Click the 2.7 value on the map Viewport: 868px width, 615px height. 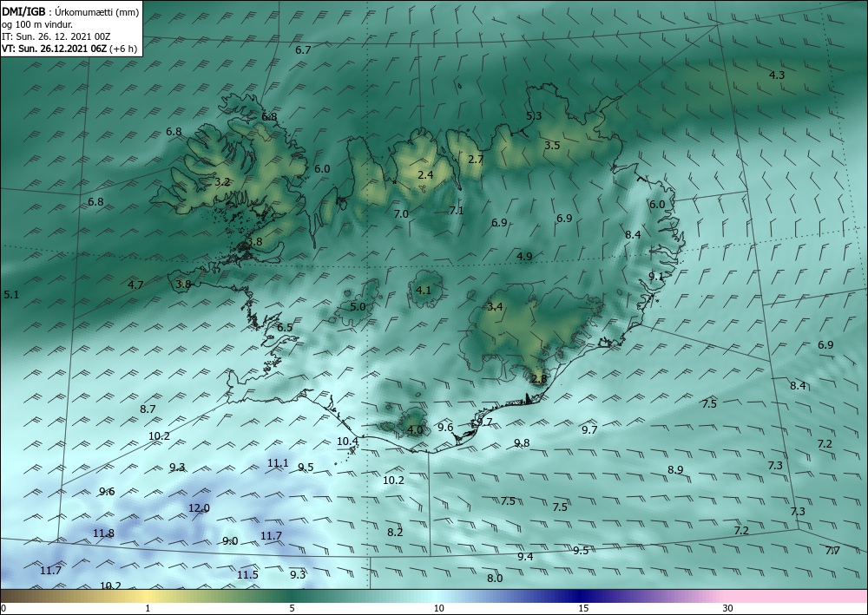point(476,160)
